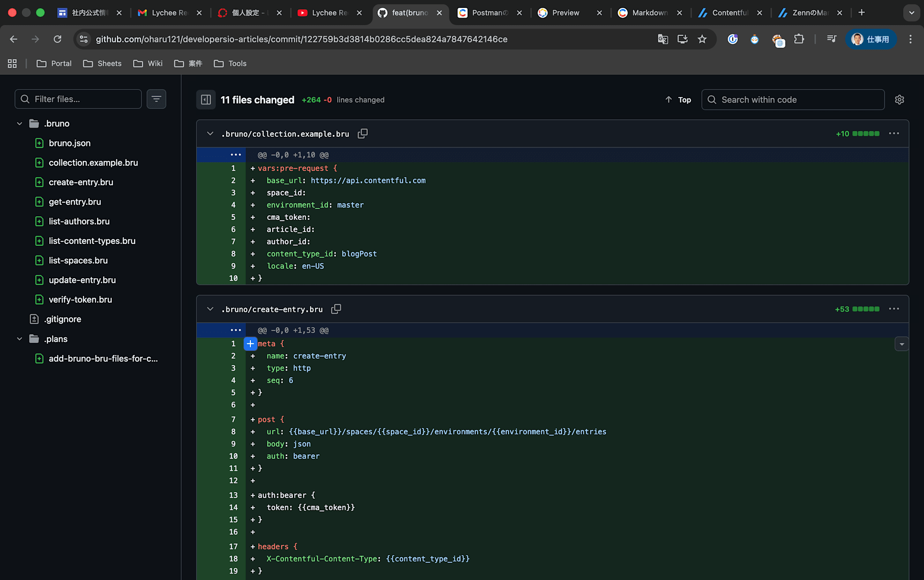Copy the create-entry.bru file path
This screenshot has width=924, height=580.
point(336,309)
